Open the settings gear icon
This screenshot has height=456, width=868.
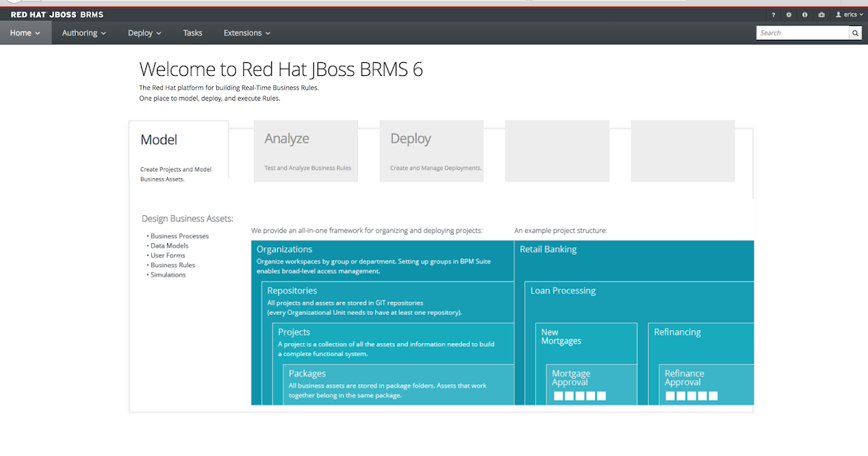point(788,14)
